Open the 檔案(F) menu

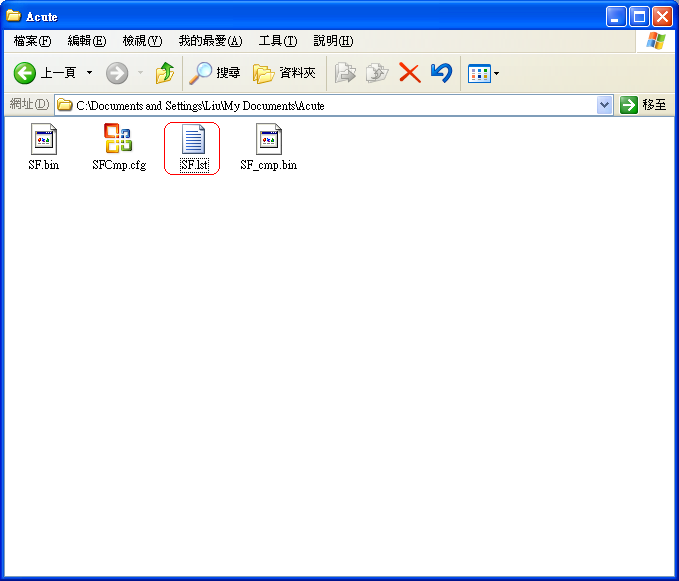32,41
